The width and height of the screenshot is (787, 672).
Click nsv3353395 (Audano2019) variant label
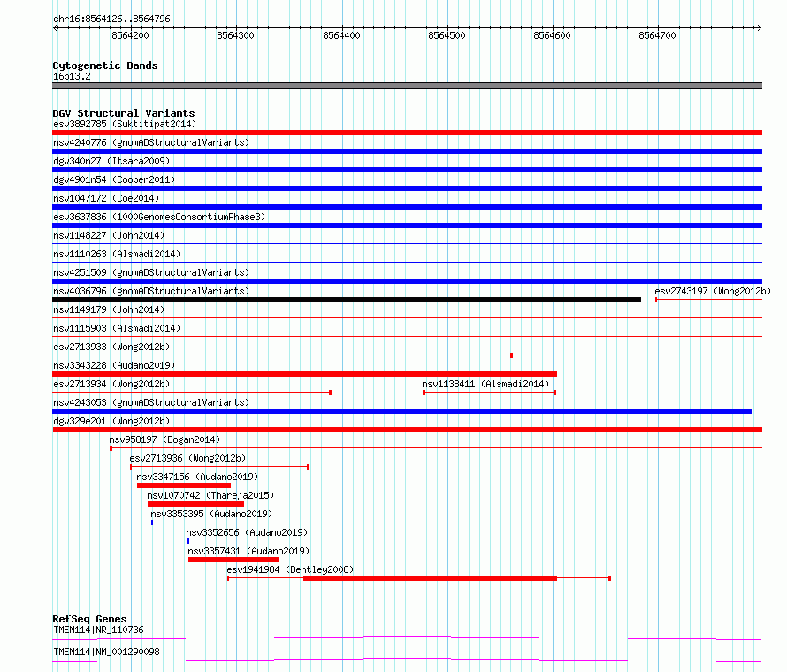click(x=211, y=514)
